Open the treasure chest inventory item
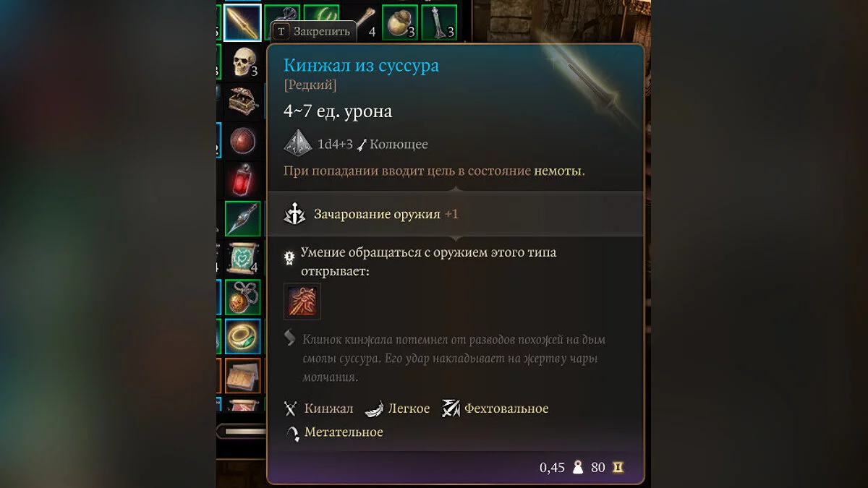Viewport: 868px width, 488px height. [243, 101]
